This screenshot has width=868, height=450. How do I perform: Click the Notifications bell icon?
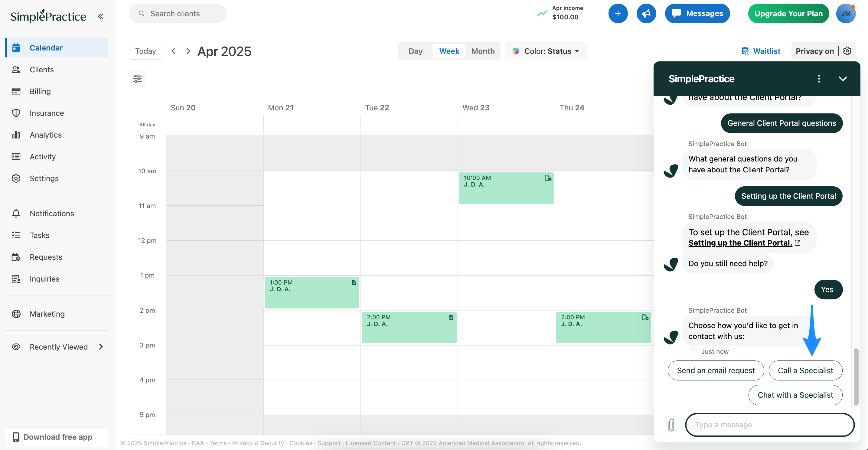pyautogui.click(x=16, y=213)
